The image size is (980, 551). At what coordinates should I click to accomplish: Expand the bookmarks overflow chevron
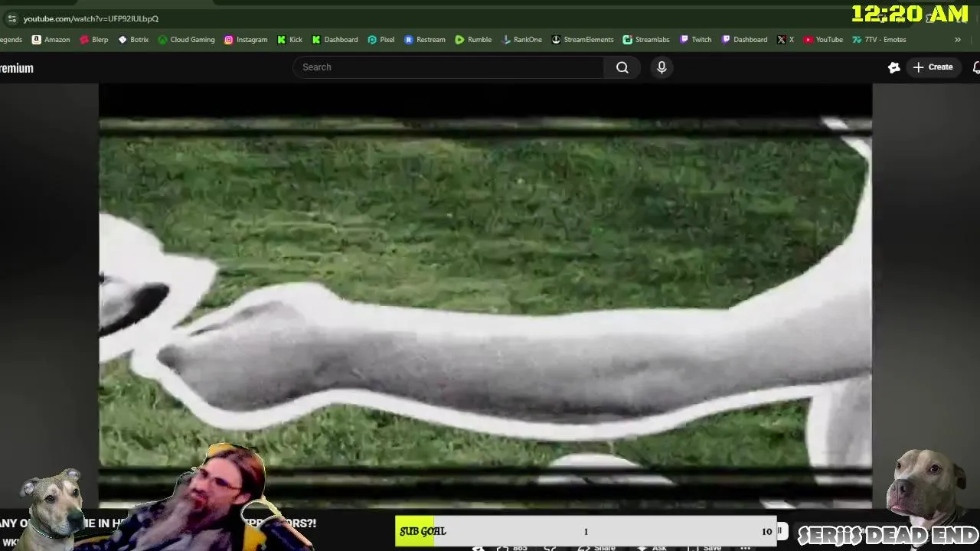pos(957,40)
